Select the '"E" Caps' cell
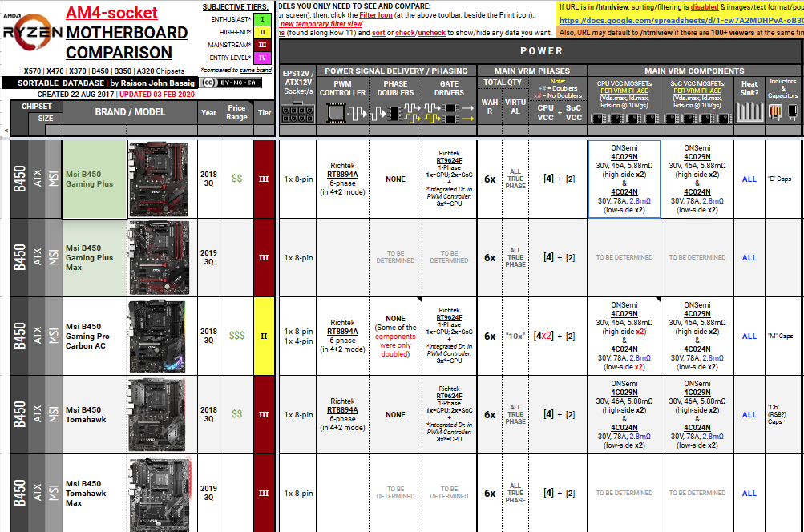This screenshot has height=532, width=804. [x=783, y=179]
